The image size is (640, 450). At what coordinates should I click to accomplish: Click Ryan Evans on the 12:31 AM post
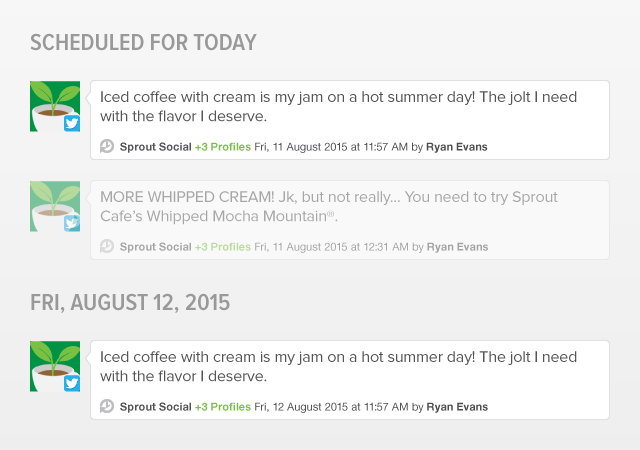[x=458, y=247]
